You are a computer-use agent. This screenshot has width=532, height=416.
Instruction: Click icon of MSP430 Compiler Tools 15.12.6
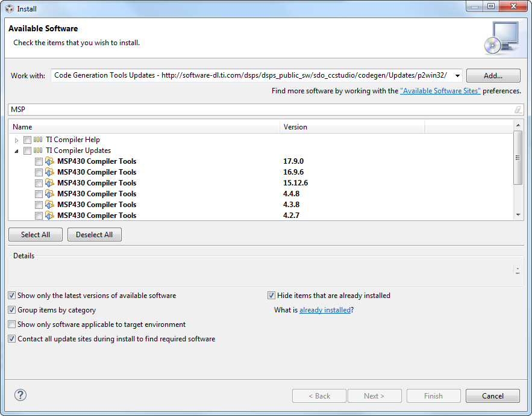pyautogui.click(x=49, y=183)
